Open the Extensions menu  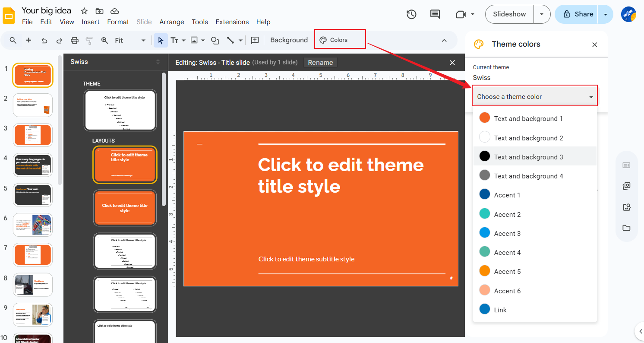(x=232, y=22)
